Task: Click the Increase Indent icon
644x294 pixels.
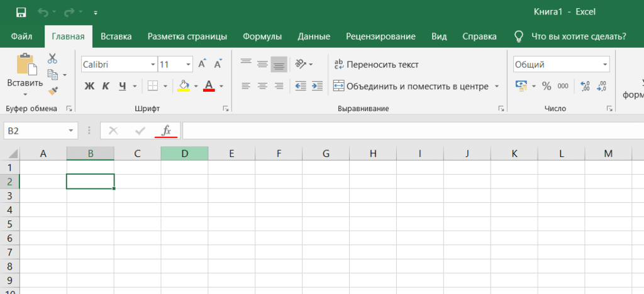Action: click(x=317, y=86)
